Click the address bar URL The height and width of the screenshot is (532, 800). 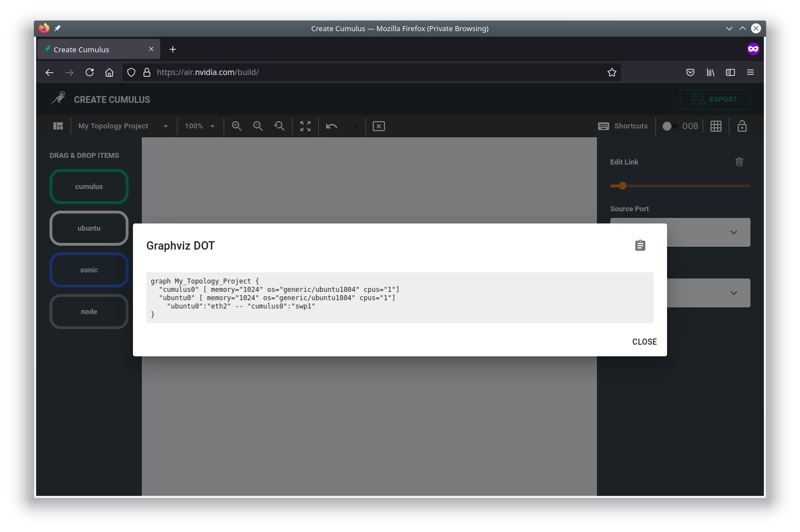tap(208, 72)
